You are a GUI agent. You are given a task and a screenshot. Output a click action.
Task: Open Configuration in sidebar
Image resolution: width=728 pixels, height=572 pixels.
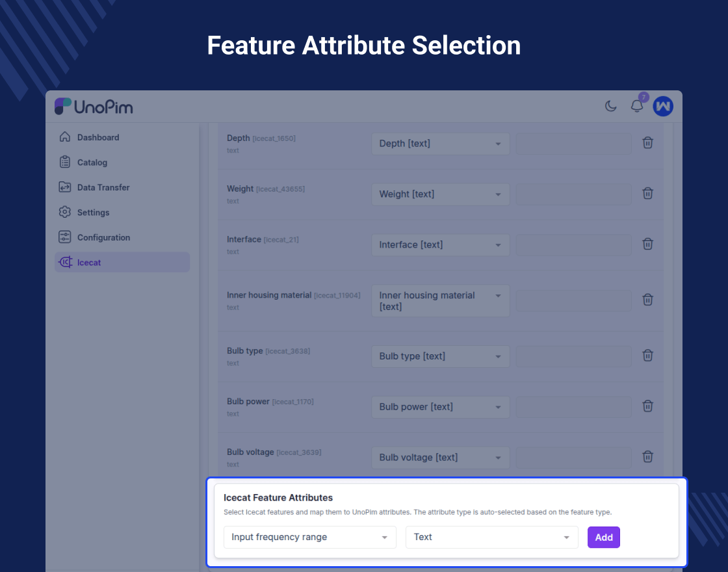pyautogui.click(x=103, y=237)
